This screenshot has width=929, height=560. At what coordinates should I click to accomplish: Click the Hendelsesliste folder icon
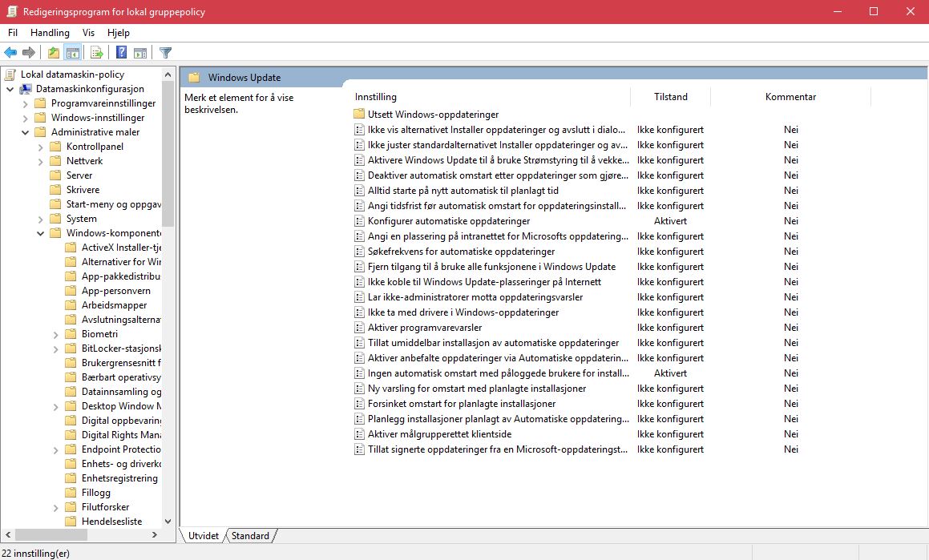point(71,522)
